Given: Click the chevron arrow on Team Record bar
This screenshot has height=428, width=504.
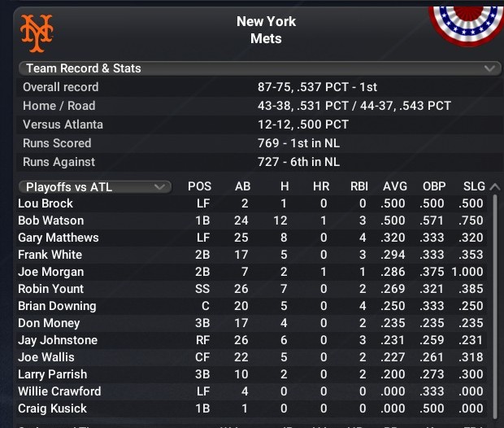Looking at the screenshot, I should coord(489,68).
